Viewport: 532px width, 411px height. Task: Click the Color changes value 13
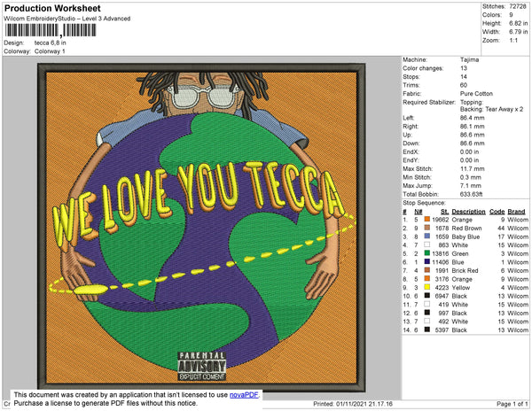[464, 68]
